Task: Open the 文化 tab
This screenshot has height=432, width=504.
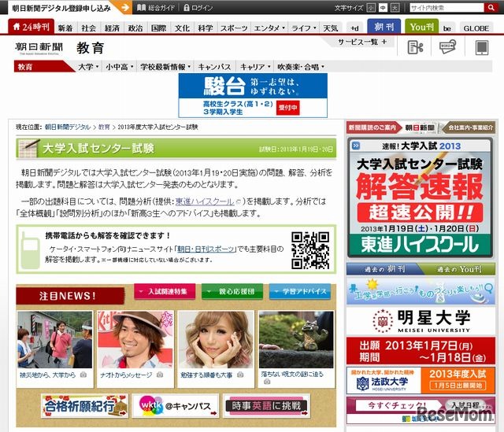Action: point(182,28)
